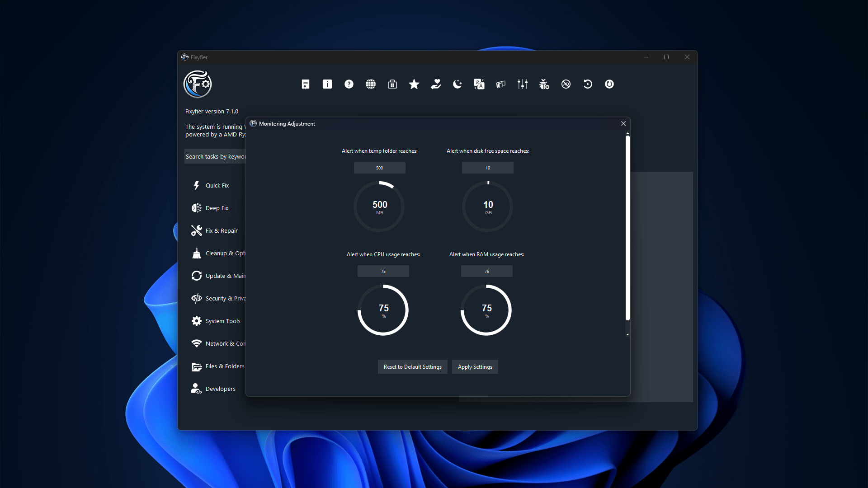Open the Developers section
Screen dimensions: 868x488
click(x=220, y=389)
